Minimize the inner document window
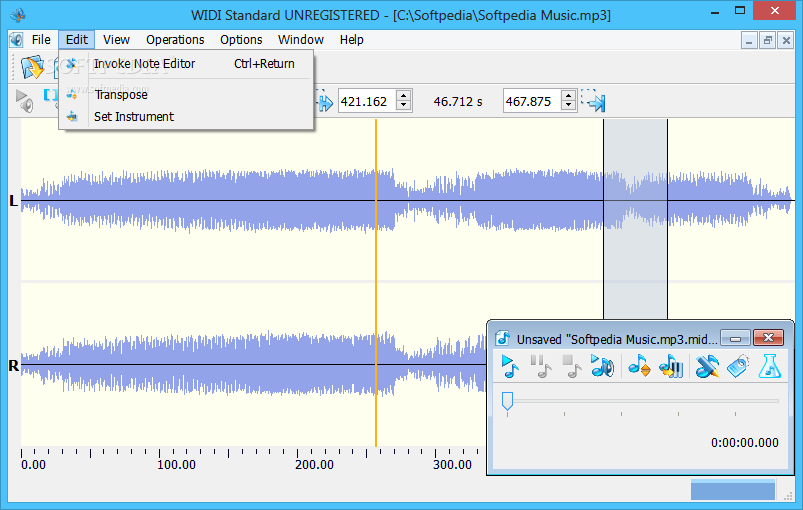 tap(749, 40)
